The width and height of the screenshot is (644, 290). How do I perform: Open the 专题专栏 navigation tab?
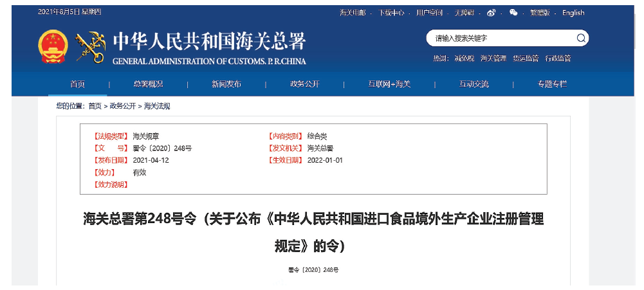[552, 84]
